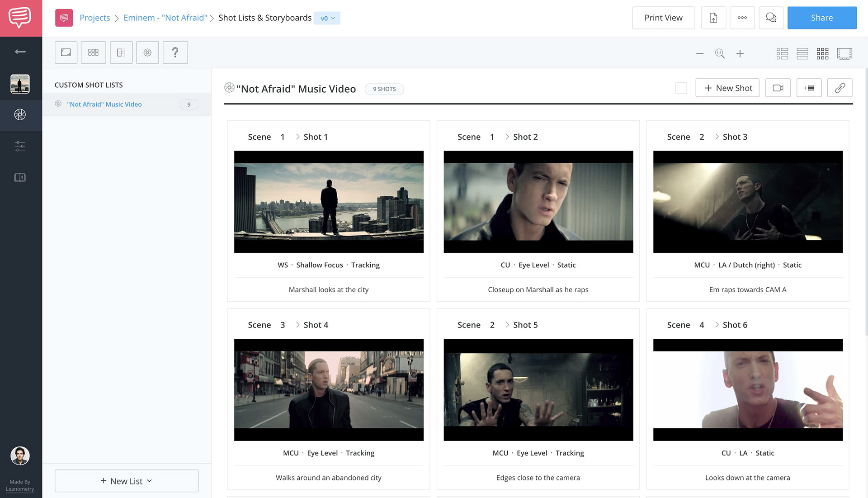
Task: Click the red project chat icon in breadcrumb
Action: tap(64, 18)
